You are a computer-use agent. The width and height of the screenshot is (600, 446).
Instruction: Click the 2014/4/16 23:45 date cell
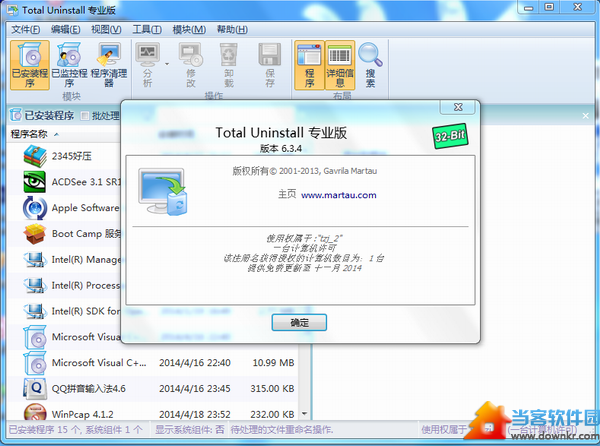click(x=195, y=389)
